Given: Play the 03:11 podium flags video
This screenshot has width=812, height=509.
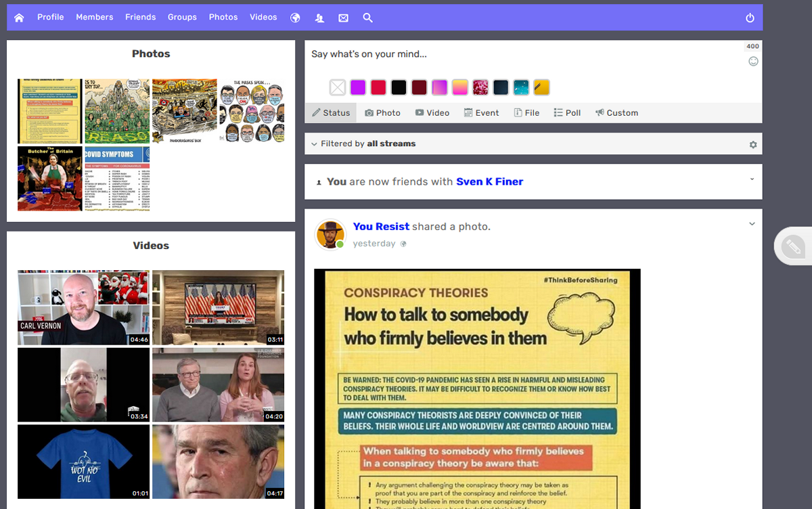Looking at the screenshot, I should pos(218,308).
